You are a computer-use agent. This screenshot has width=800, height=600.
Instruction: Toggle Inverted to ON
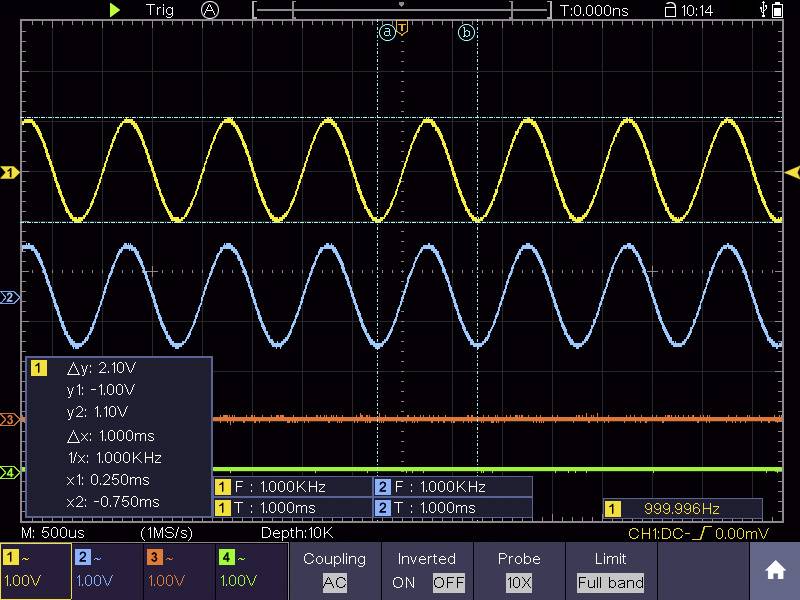pos(403,582)
